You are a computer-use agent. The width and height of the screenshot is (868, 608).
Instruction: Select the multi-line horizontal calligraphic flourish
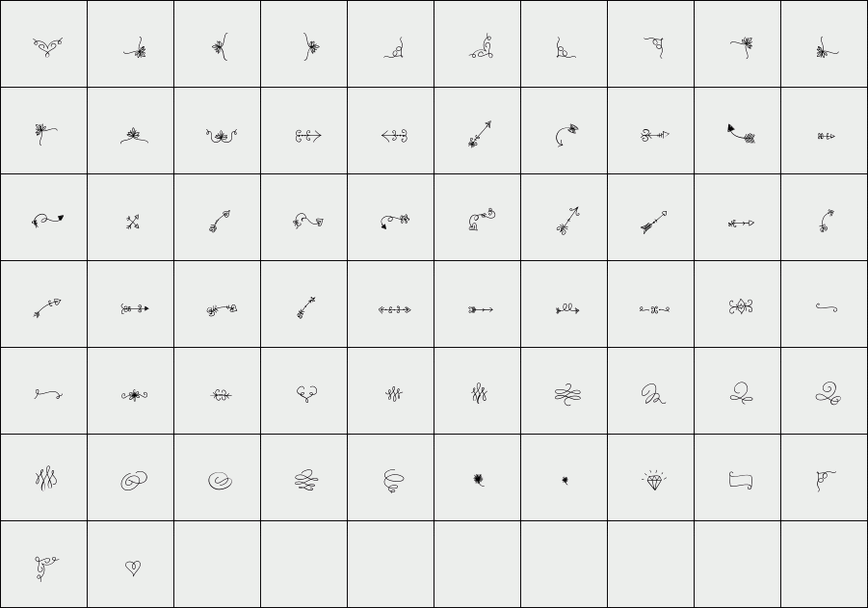tap(567, 394)
